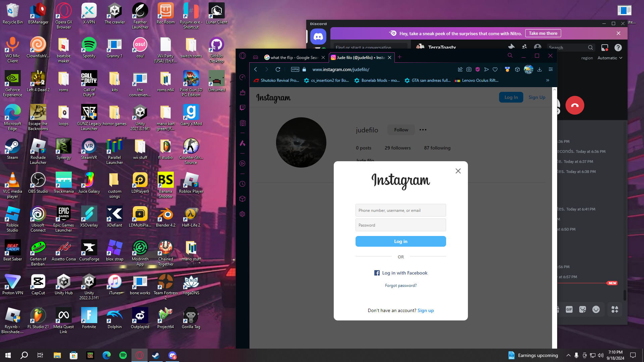Toggle the VPN badge in address bar
The height and width of the screenshot is (362, 644).
(x=295, y=69)
